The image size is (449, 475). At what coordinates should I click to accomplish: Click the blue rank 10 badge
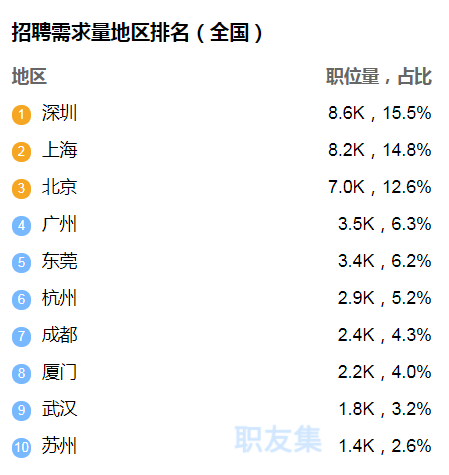coord(21,448)
